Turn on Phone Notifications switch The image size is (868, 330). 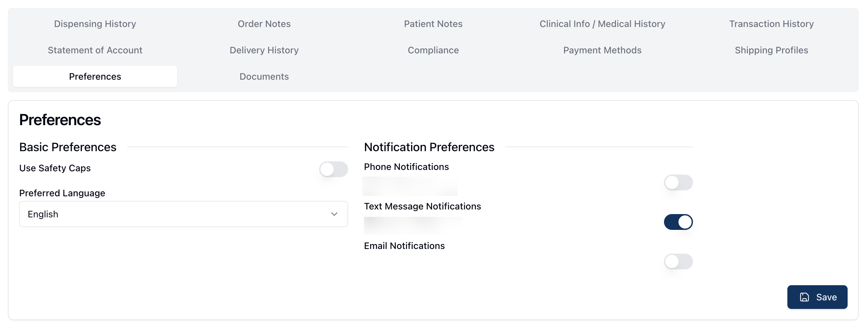678,182
